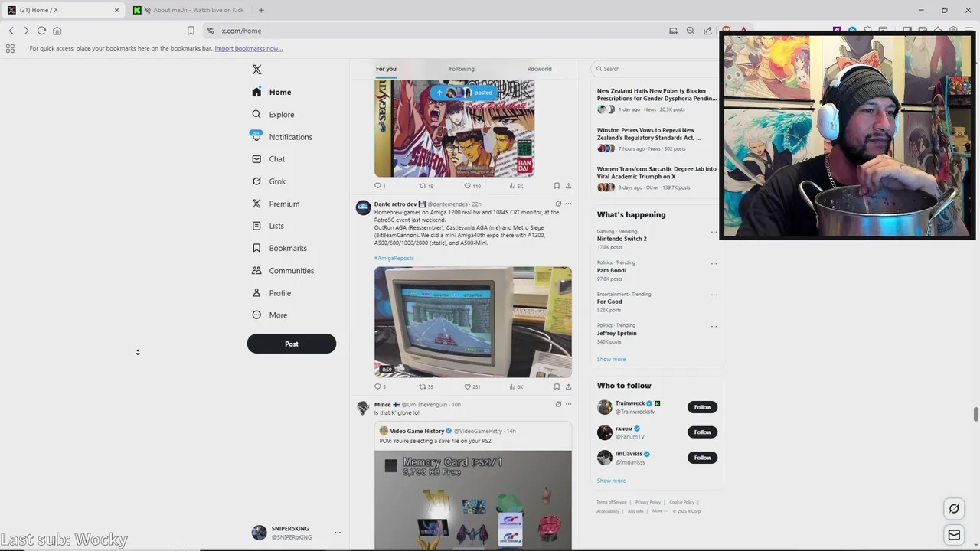The image size is (980, 551).
Task: Open the Messages floating button
Action: (954, 536)
